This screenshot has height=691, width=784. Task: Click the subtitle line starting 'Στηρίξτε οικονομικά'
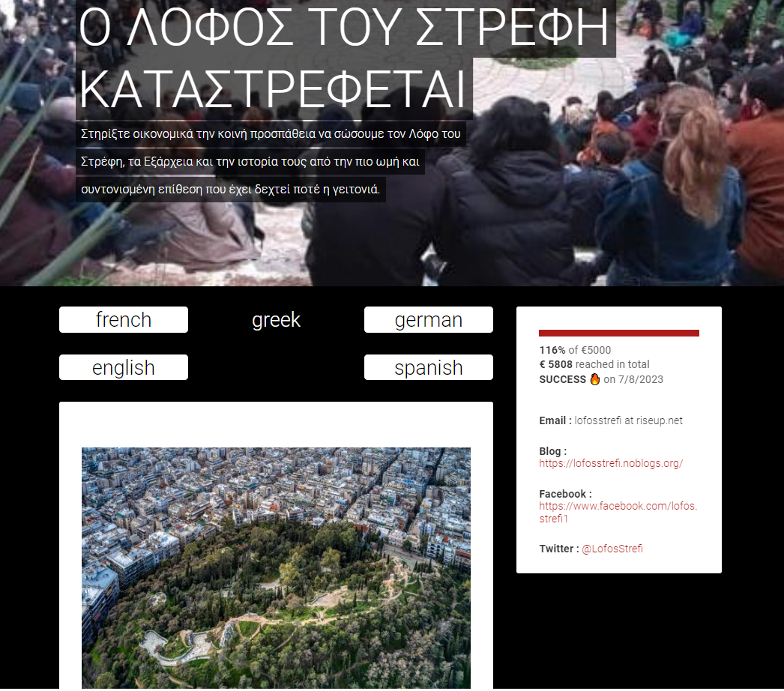coord(271,134)
